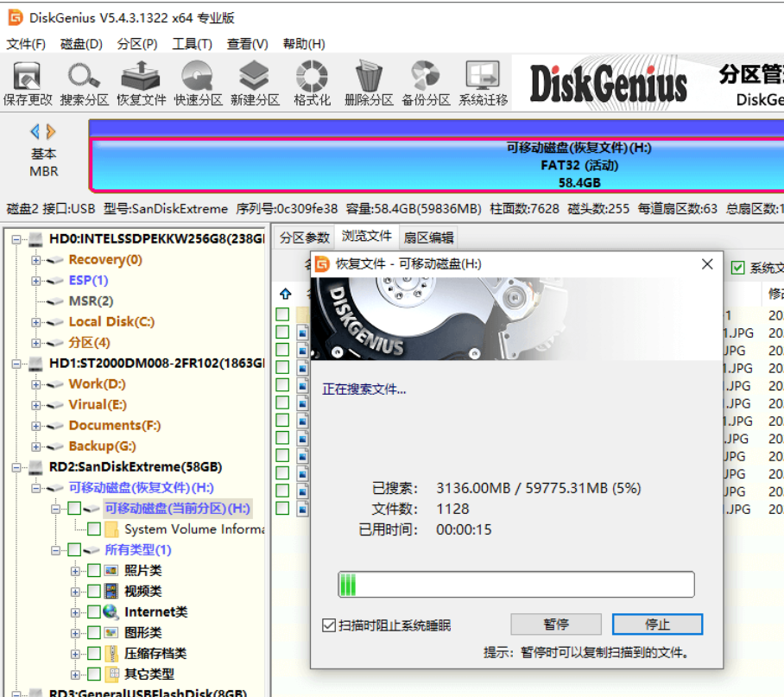Image resolution: width=784 pixels, height=697 pixels.
Task: Check the 可移动磁盘(当前分区)(H:) checkbox
Action: tap(74, 509)
